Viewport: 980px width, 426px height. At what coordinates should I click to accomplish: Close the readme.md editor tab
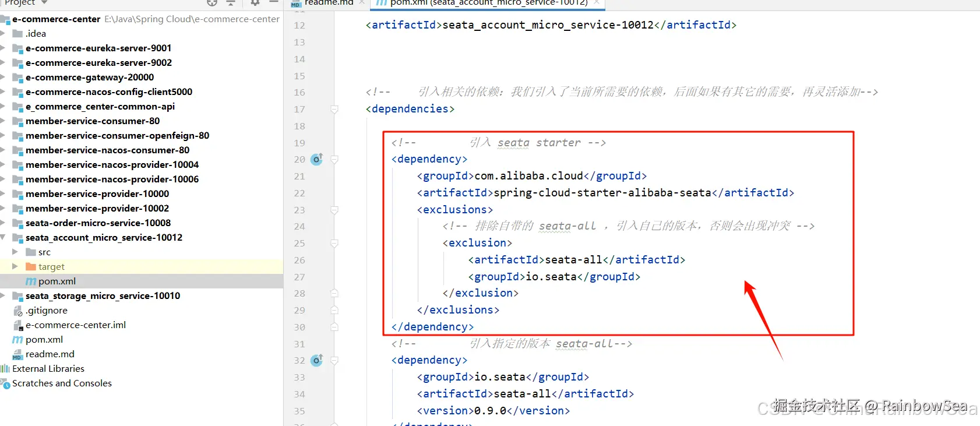pos(362,2)
